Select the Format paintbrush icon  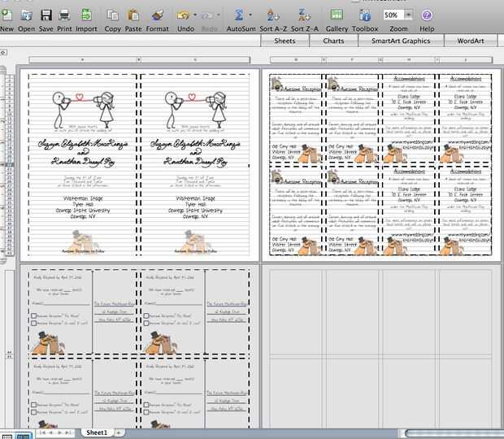[x=157, y=15]
